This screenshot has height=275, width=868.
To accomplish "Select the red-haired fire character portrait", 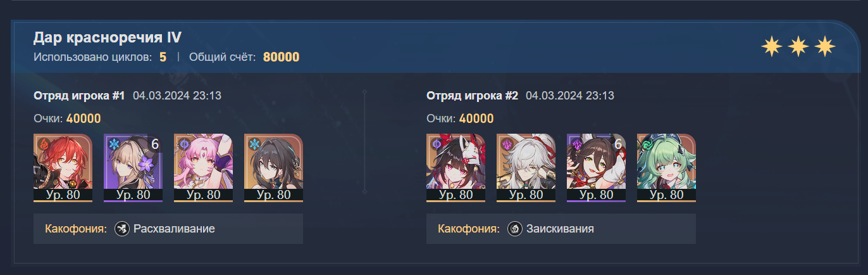I will (x=63, y=168).
